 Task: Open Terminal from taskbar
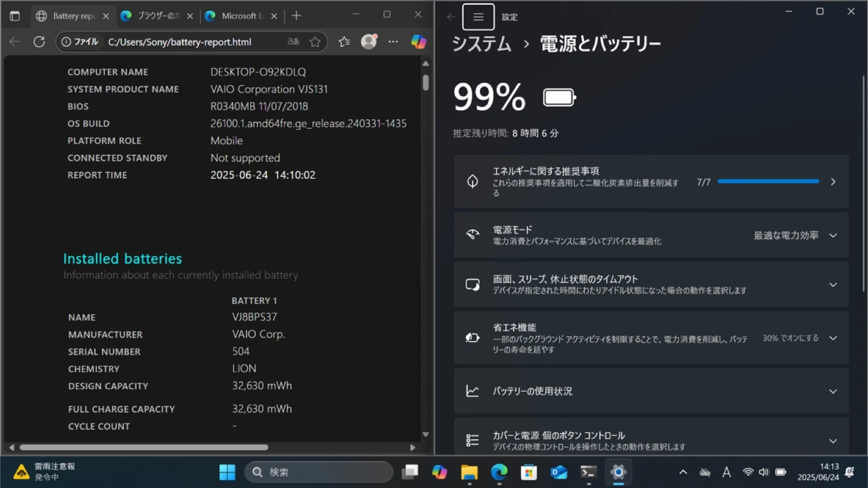tap(588, 472)
